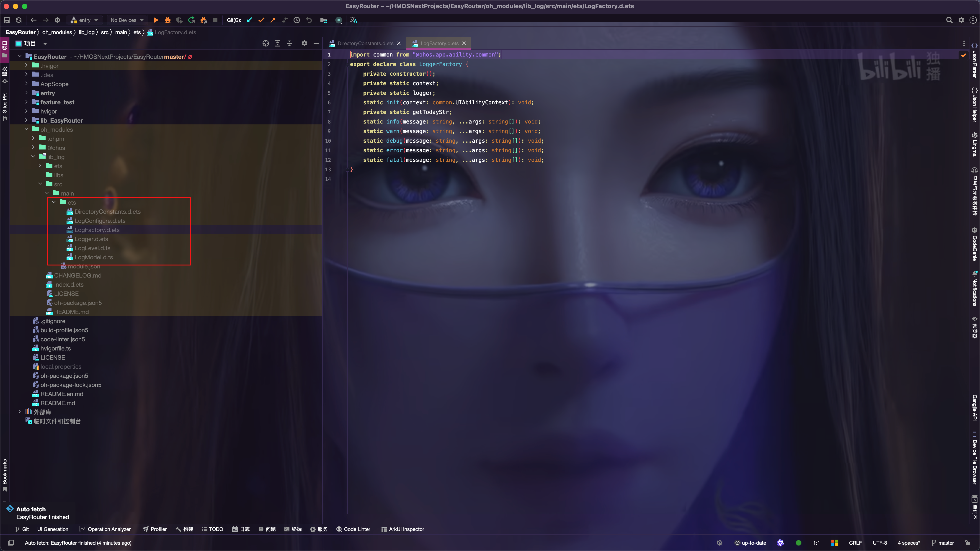Run the app with the orange play icon
980x551 pixels.
156,20
